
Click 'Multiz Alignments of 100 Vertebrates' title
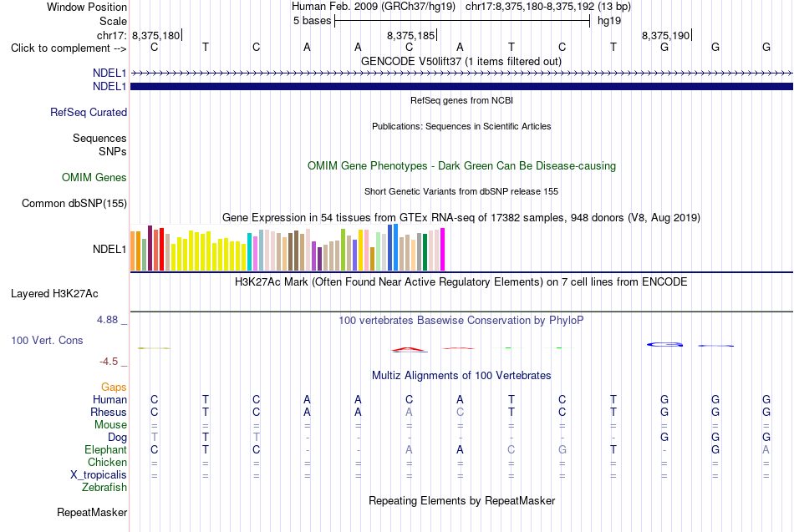click(461, 376)
